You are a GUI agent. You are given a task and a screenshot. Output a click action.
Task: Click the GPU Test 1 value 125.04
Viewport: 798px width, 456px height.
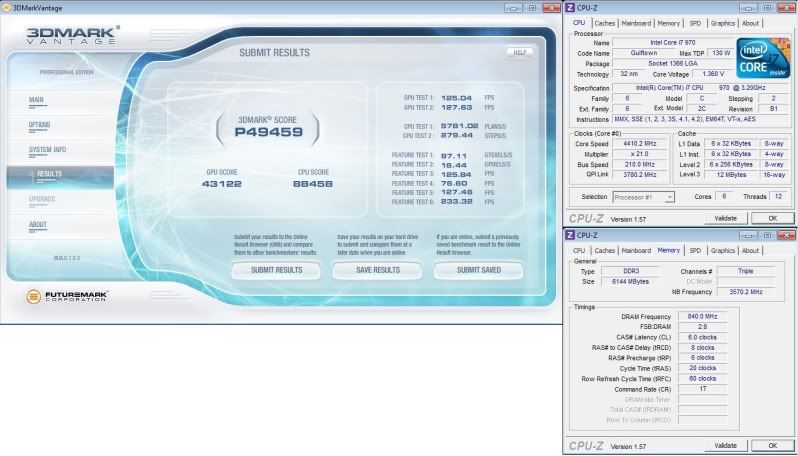pos(457,98)
